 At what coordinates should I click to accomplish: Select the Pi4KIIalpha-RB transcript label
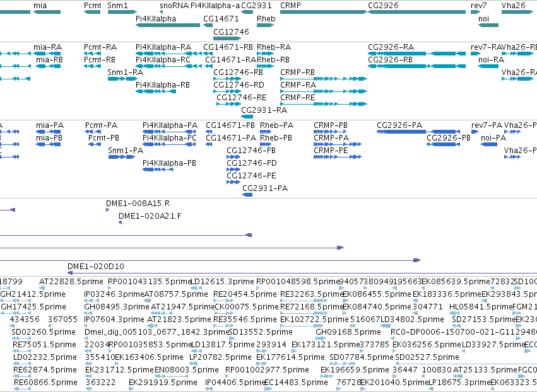tap(163, 85)
